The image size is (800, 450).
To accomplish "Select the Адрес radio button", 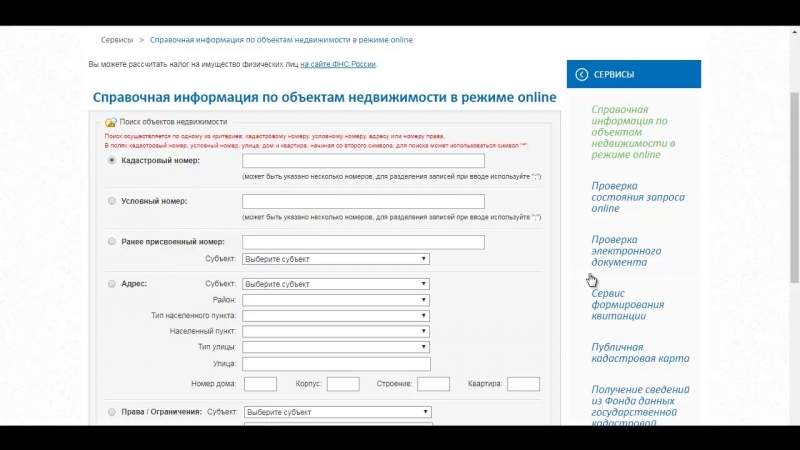I will [x=112, y=284].
